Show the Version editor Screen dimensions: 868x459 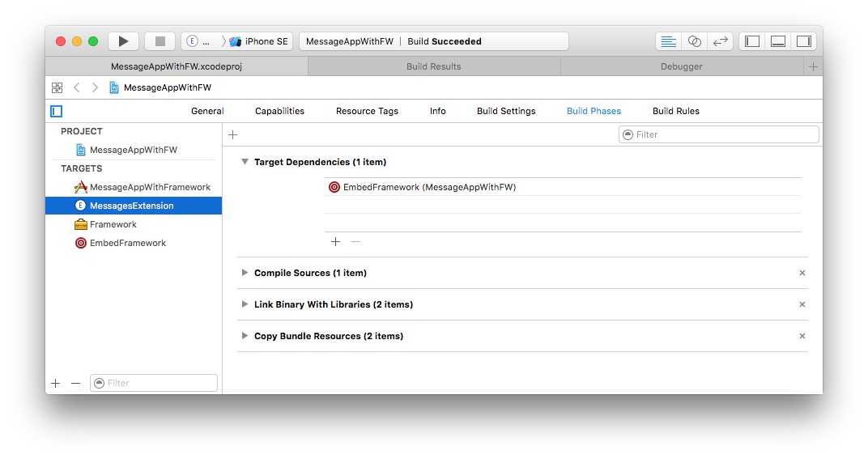(x=720, y=41)
